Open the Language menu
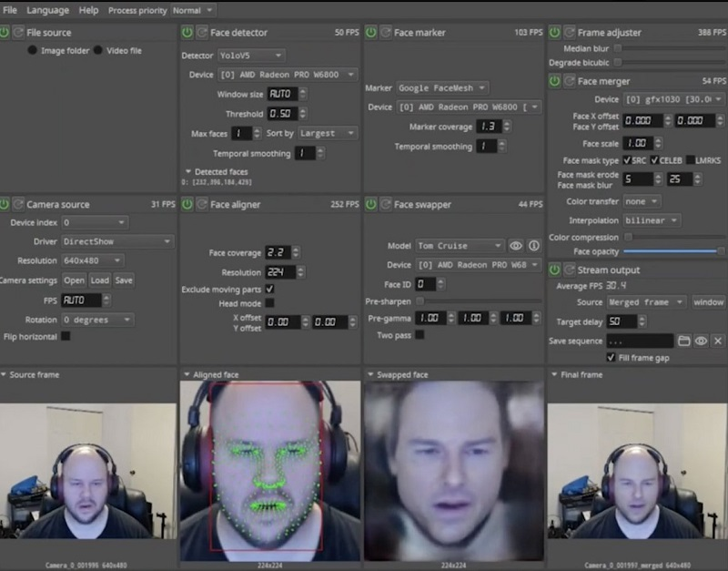The width and height of the screenshot is (728, 571). (x=47, y=10)
